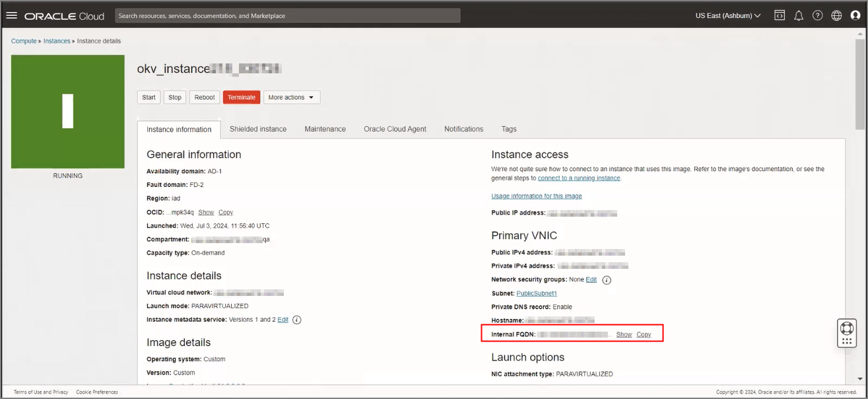
Task: Click the Reboot button
Action: click(205, 97)
